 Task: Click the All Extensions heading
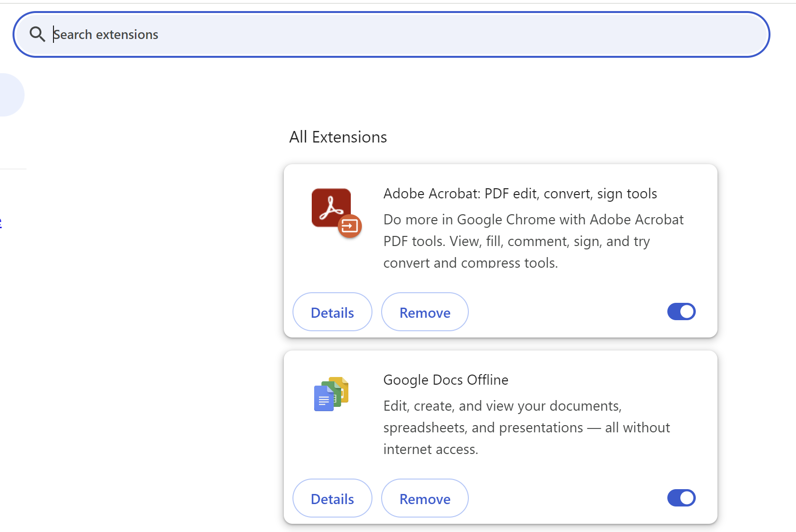point(338,137)
